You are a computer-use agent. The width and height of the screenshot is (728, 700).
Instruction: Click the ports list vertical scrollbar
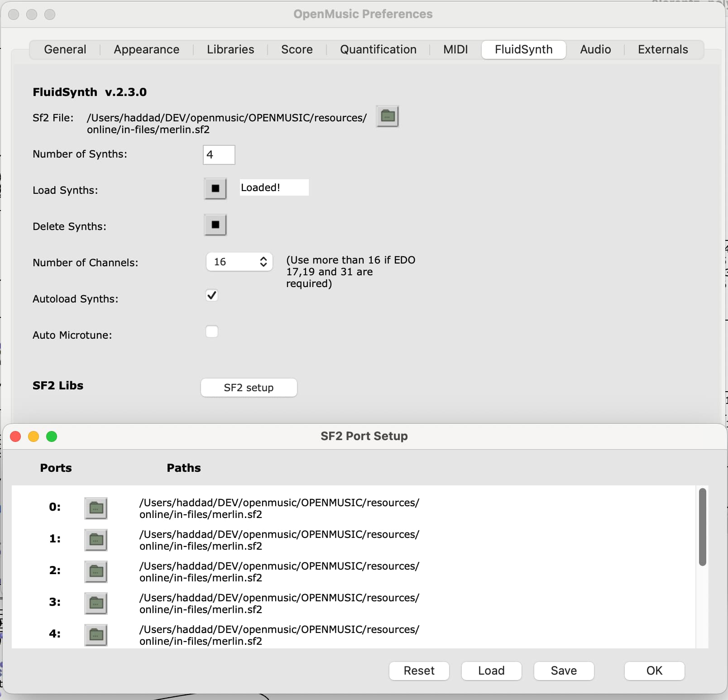click(702, 527)
